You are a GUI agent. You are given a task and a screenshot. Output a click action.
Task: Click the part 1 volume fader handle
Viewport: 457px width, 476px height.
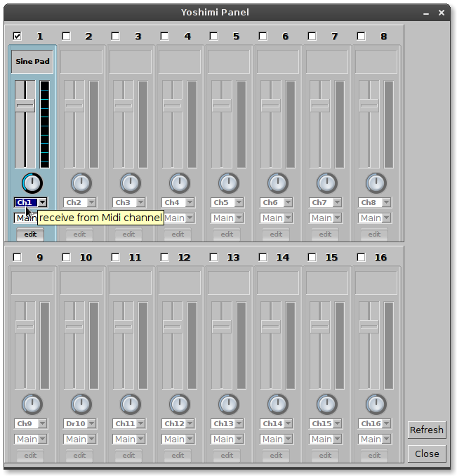point(25,105)
